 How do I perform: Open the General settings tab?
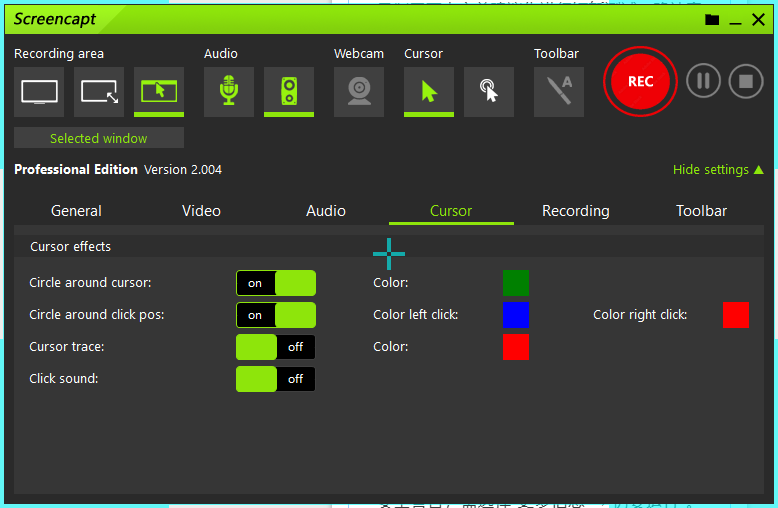76,211
